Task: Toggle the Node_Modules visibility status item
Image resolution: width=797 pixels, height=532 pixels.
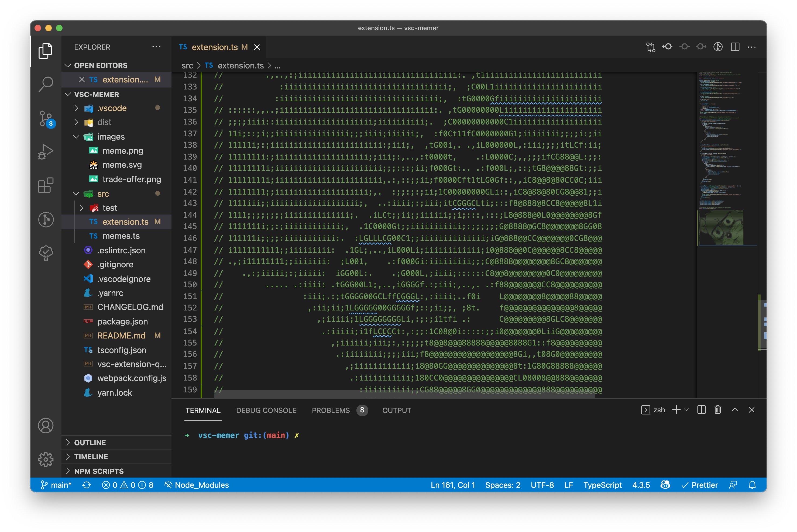Action: click(197, 485)
